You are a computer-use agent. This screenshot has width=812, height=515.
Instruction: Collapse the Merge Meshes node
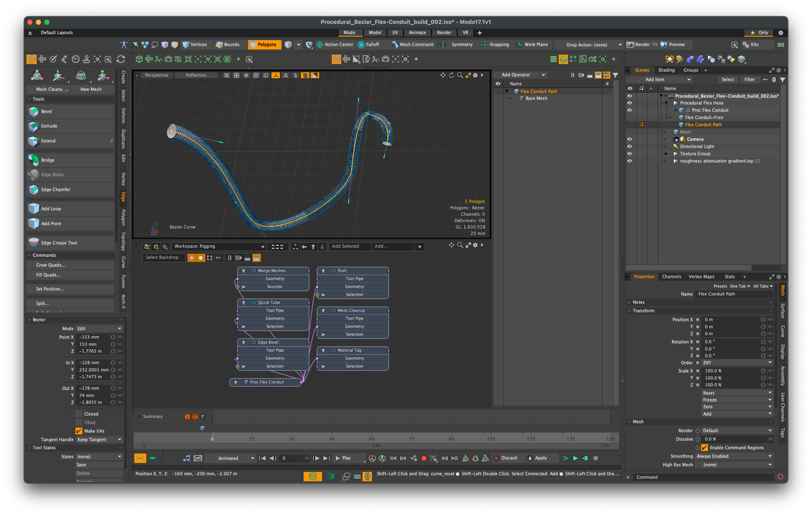point(244,271)
